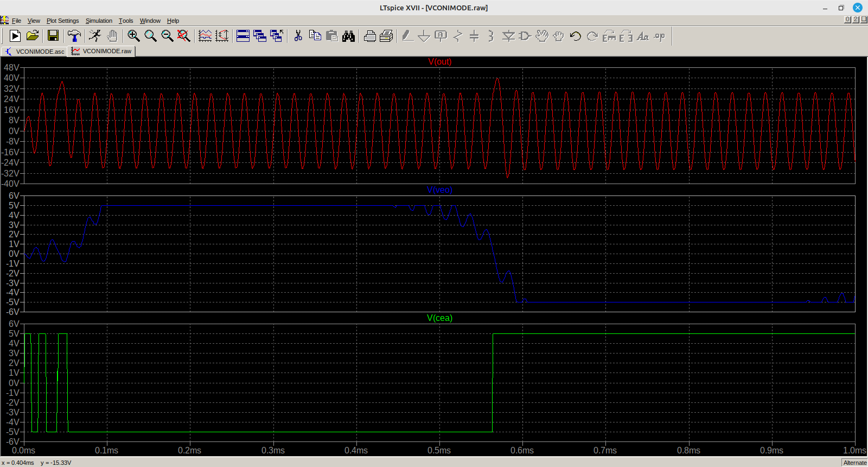Cascade windows with the toolbar icon
868x467 pixels.
click(x=260, y=36)
